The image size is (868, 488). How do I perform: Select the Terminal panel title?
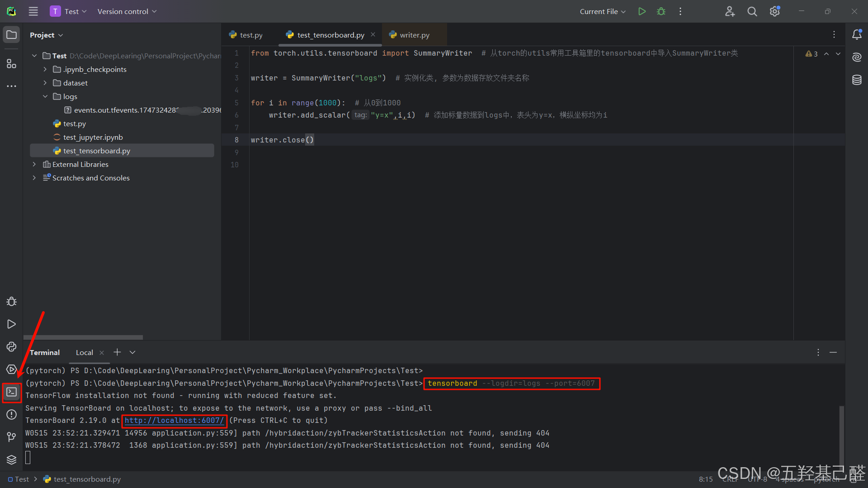click(45, 352)
